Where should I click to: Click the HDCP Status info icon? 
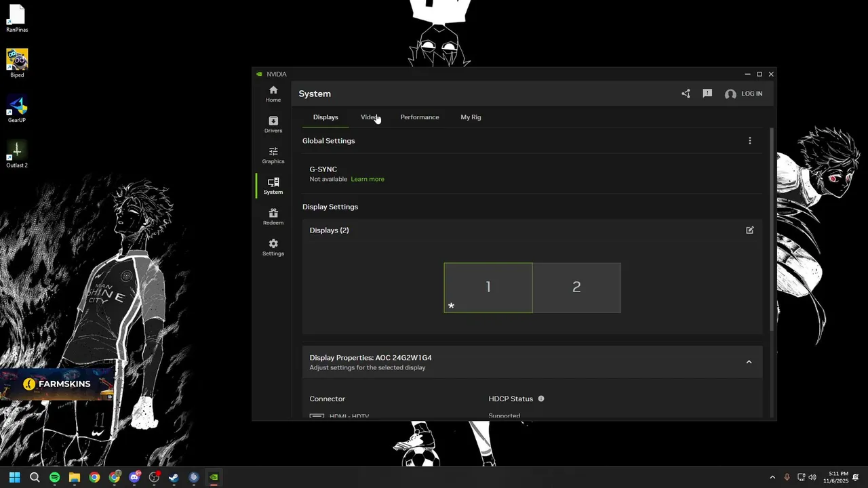point(541,399)
